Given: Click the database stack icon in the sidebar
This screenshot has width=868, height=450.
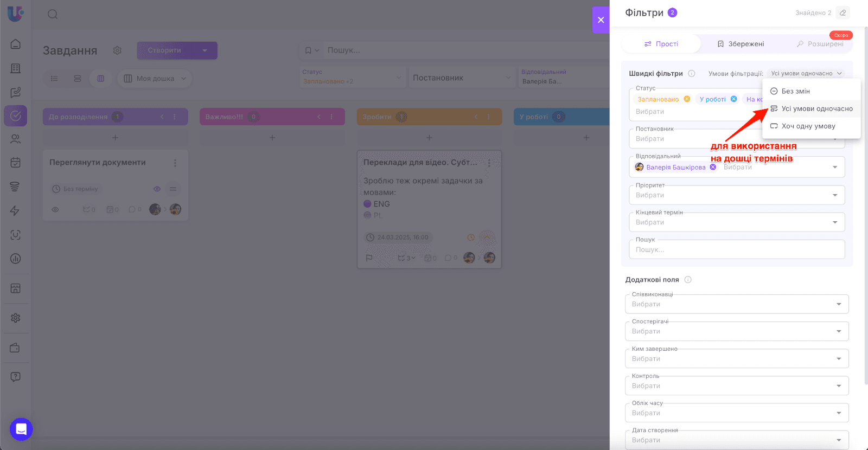Looking at the screenshot, I should [x=16, y=187].
